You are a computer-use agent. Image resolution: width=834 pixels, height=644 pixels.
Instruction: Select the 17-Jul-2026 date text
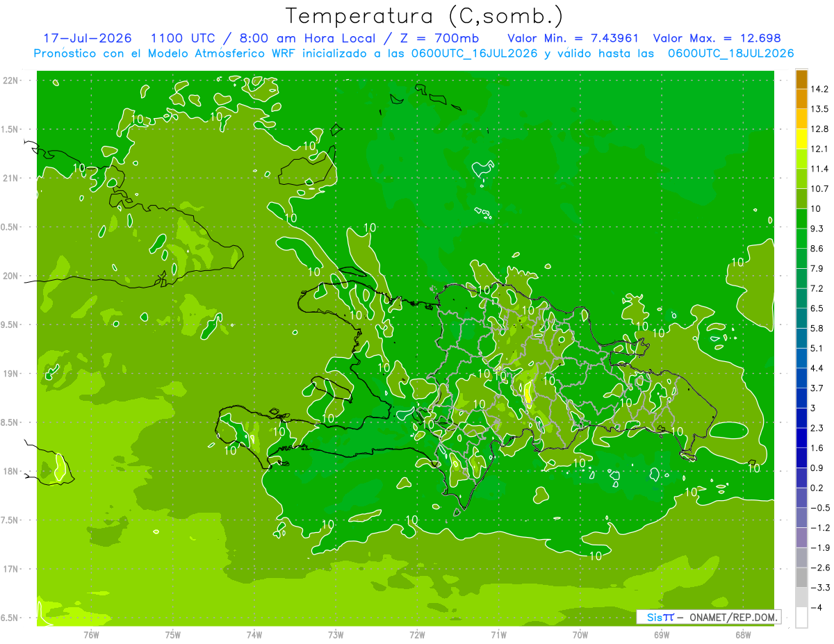tap(89, 38)
